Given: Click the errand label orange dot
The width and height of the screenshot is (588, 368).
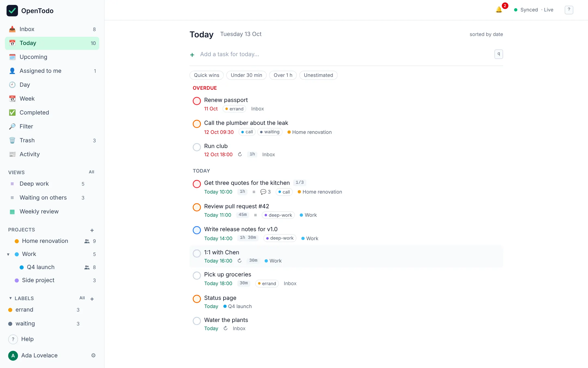Looking at the screenshot, I should point(10,310).
